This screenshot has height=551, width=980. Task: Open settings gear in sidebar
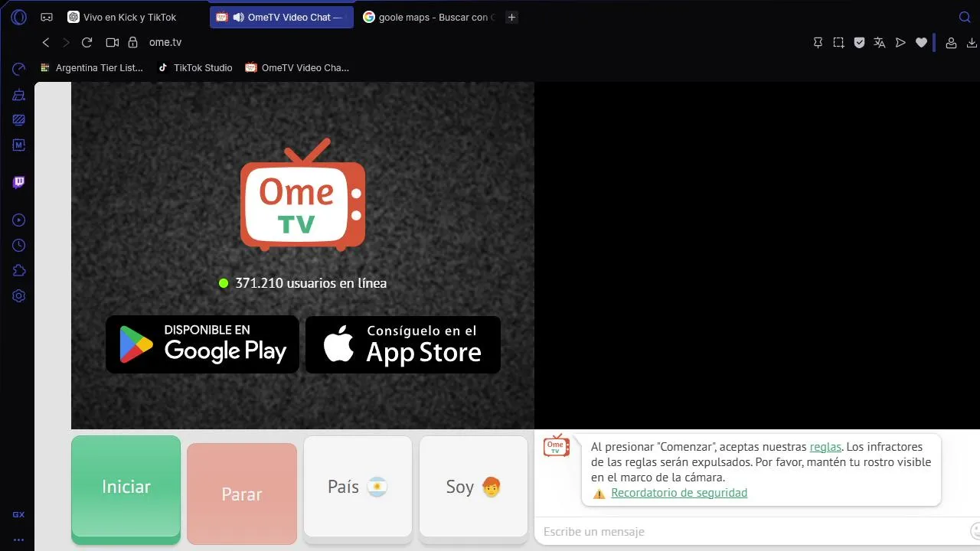[x=19, y=296]
